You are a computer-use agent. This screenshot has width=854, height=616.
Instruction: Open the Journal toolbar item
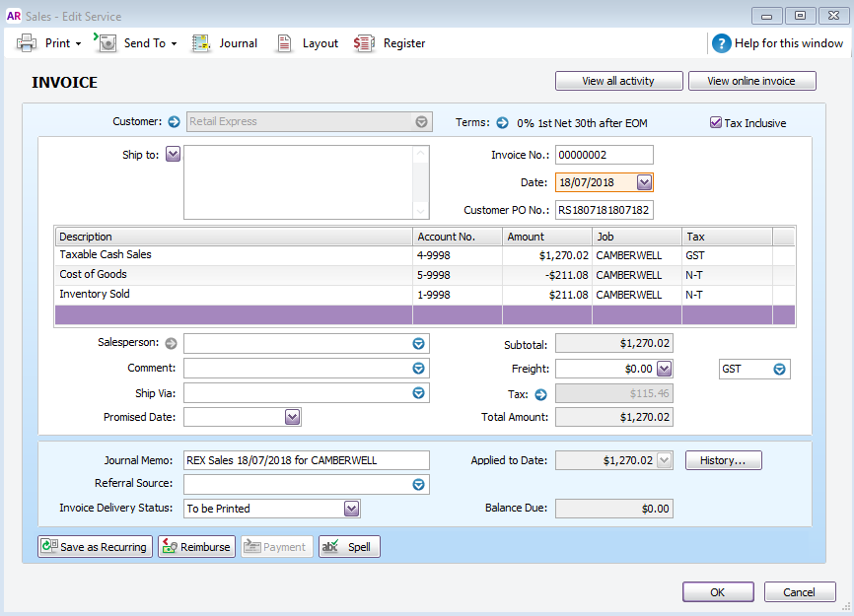pyautogui.click(x=225, y=43)
